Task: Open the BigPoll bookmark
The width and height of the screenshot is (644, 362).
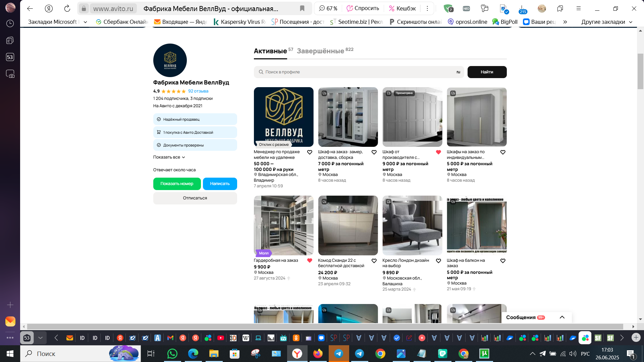Action: [505, 22]
